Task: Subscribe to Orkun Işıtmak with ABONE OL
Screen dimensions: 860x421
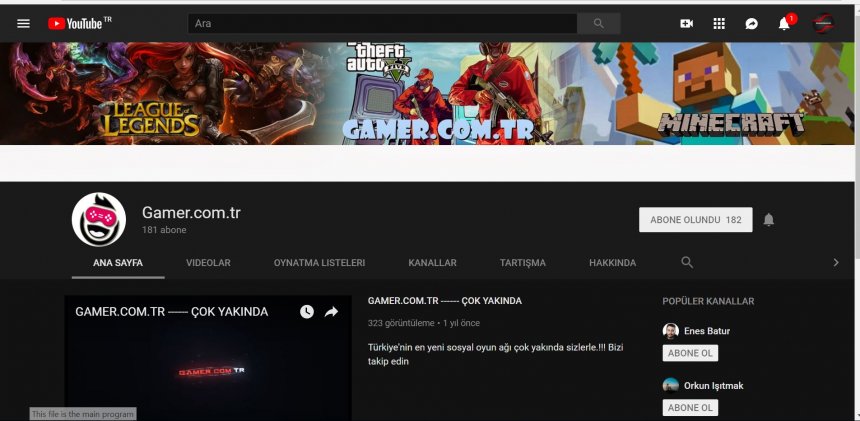Action: [x=690, y=407]
